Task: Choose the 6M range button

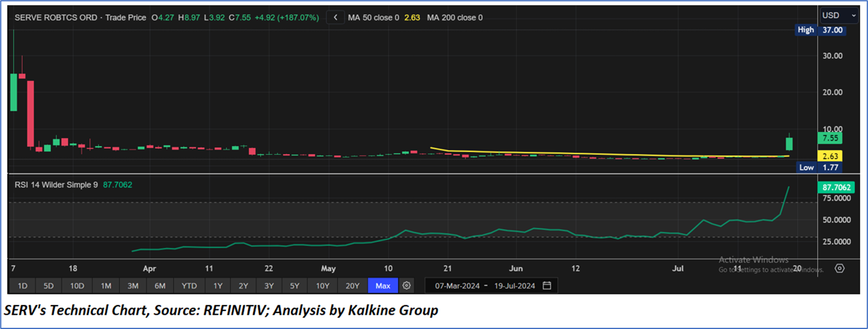Action: point(160,285)
